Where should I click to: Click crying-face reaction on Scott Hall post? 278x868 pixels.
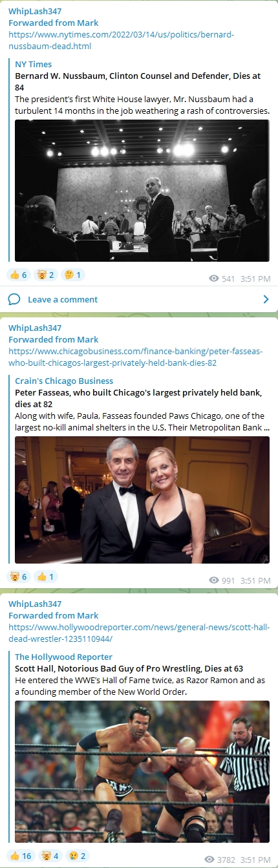[x=77, y=856]
